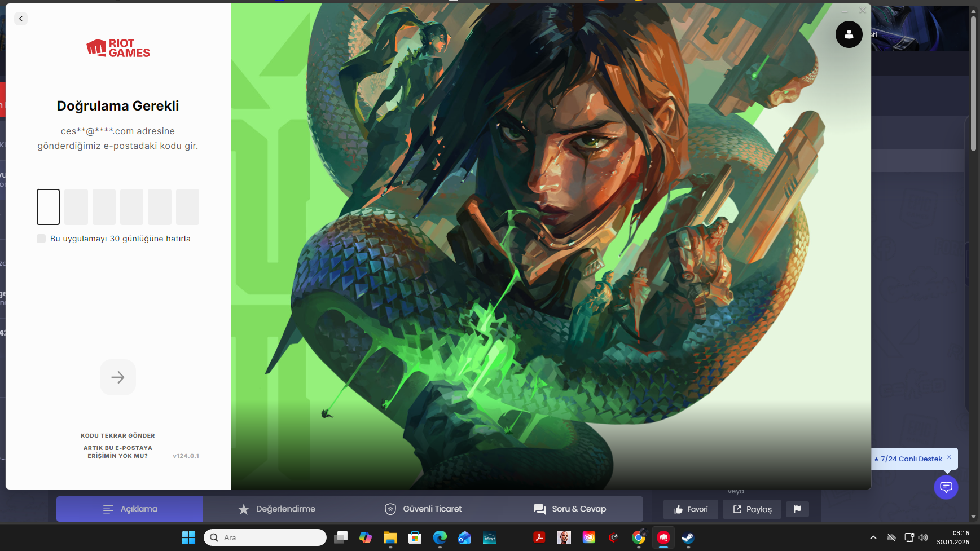This screenshot has height=551, width=980.
Task: Add listing to favorites with Favori button
Action: click(x=691, y=509)
